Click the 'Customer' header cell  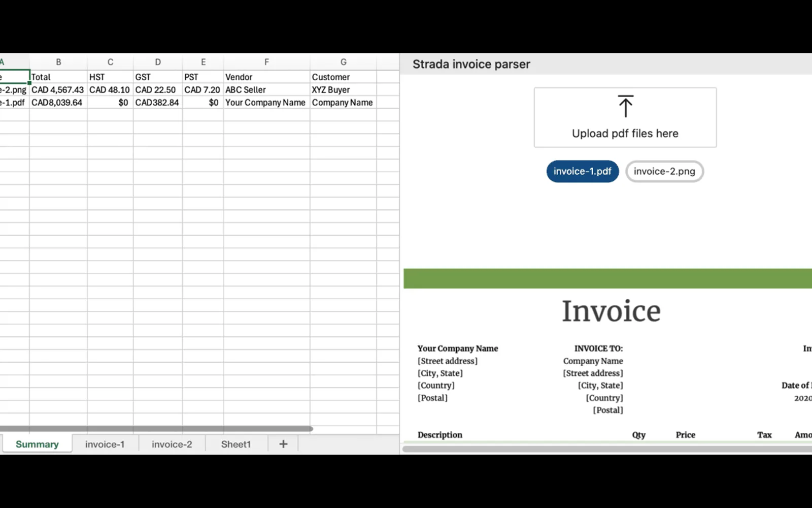pyautogui.click(x=344, y=77)
